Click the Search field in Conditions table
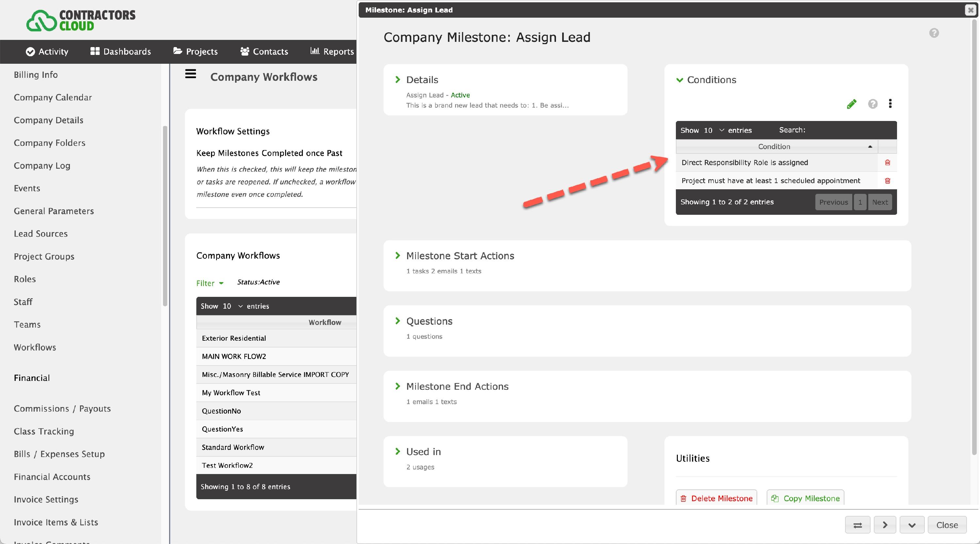 tap(850, 130)
